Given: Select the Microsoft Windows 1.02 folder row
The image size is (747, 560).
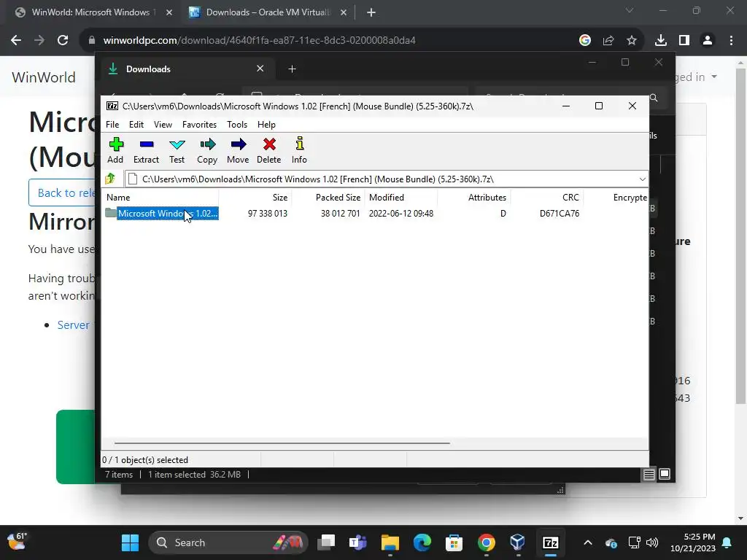Looking at the screenshot, I should pyautogui.click(x=162, y=214).
